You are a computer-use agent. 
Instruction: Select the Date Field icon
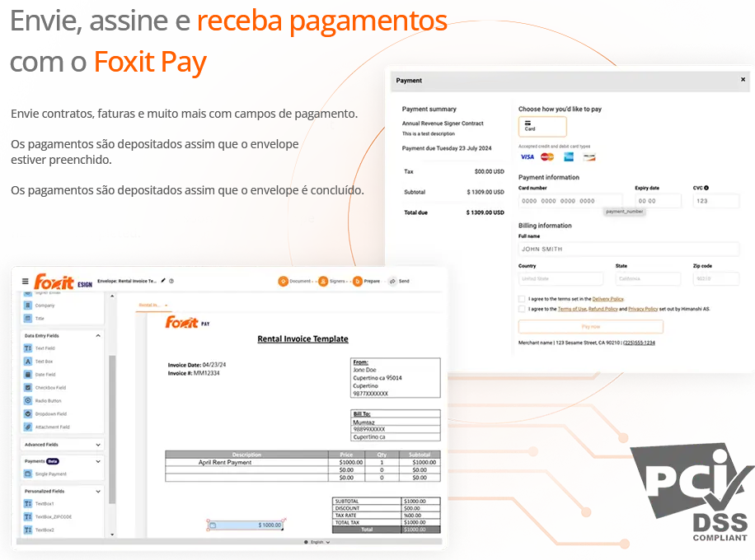[x=28, y=375]
